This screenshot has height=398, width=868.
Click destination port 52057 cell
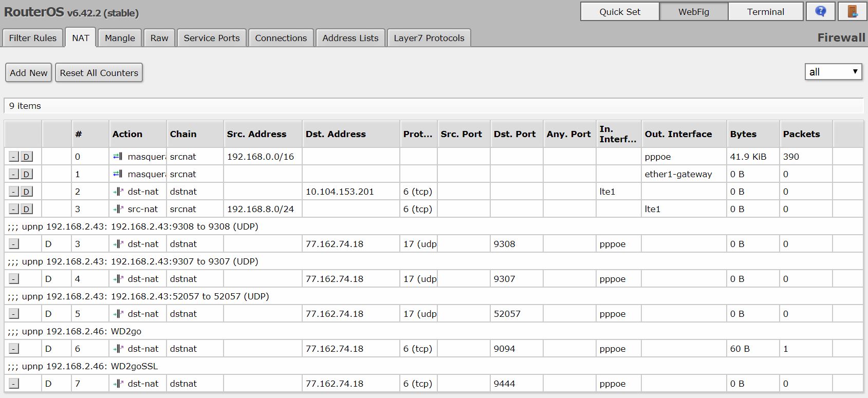517,314
